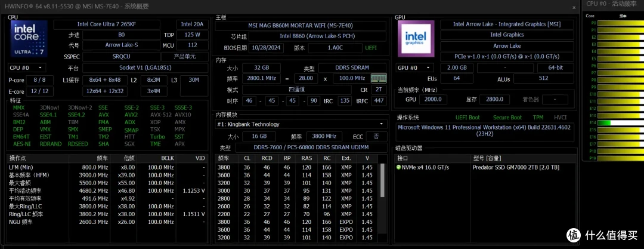644x249 pixels.
Task: Click the '4680.2 MHz' average active frequency
Action: tap(94, 190)
